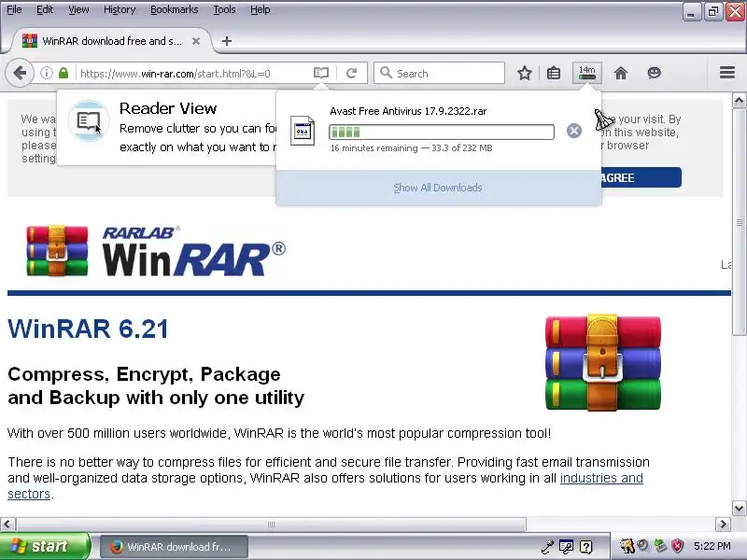Click horizontal scrollbar right arrow
Screen dimensions: 747x560
(723, 525)
